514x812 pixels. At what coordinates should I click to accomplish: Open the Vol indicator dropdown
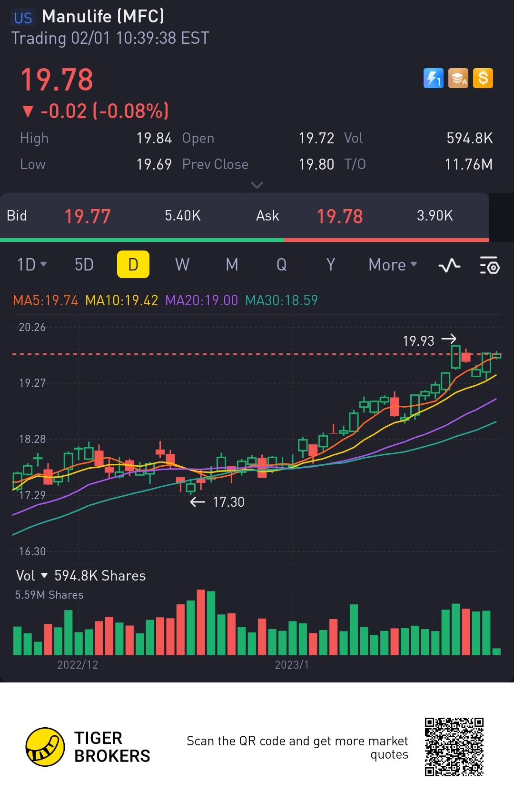32,575
